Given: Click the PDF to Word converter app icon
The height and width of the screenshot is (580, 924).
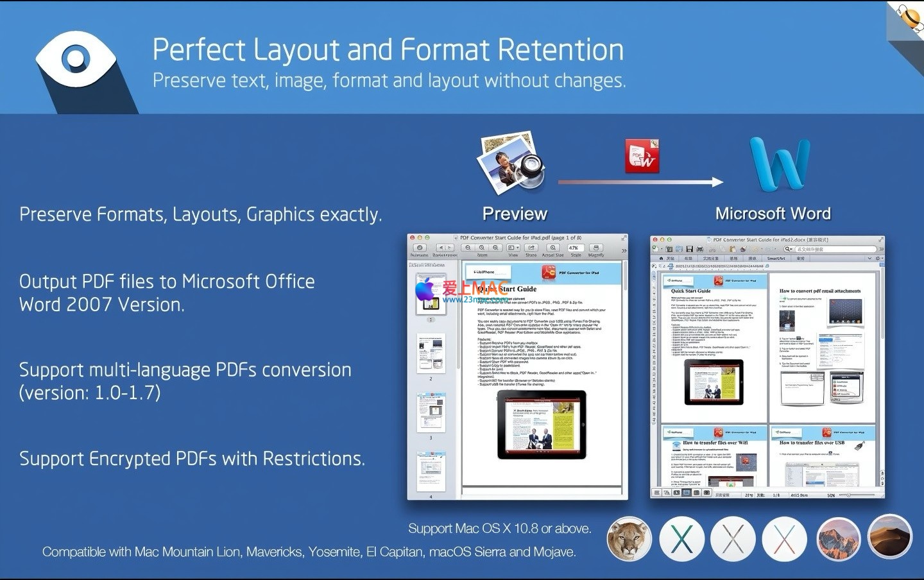Looking at the screenshot, I should pyautogui.click(x=642, y=157).
